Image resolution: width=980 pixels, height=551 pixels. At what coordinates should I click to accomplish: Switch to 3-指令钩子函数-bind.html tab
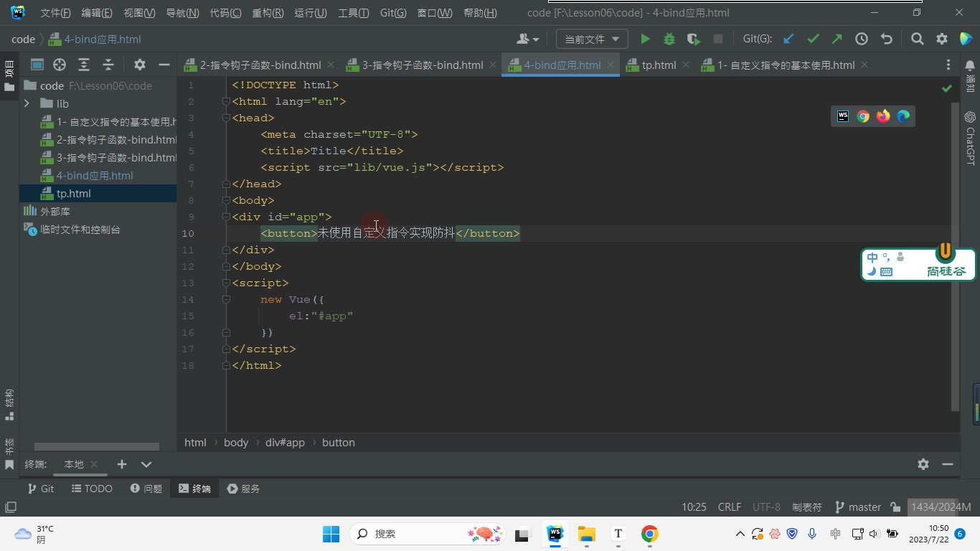coord(422,65)
